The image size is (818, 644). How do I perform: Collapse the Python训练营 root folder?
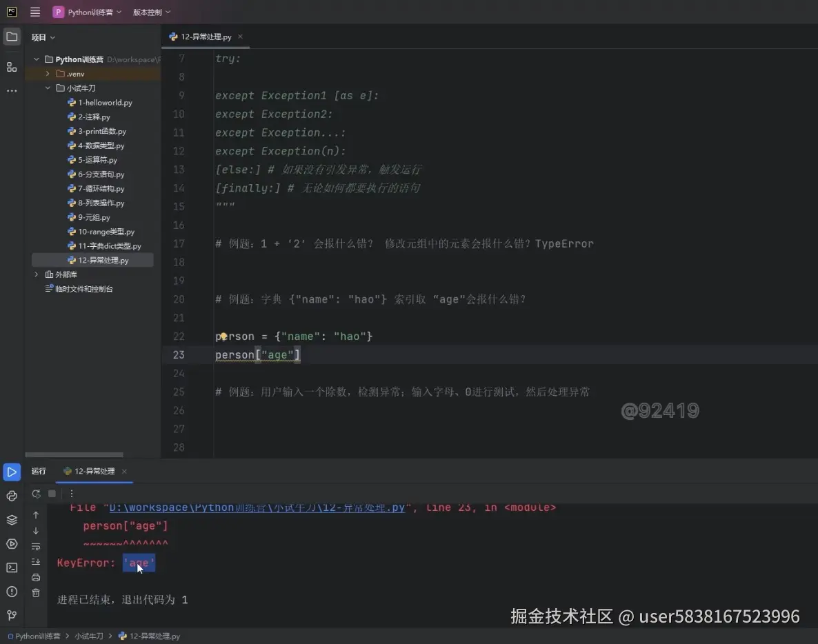tap(36, 59)
